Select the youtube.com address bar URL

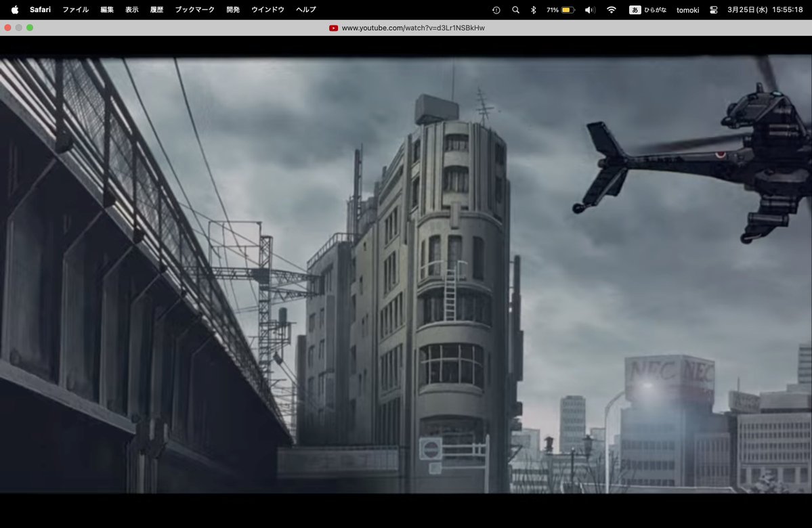click(413, 28)
